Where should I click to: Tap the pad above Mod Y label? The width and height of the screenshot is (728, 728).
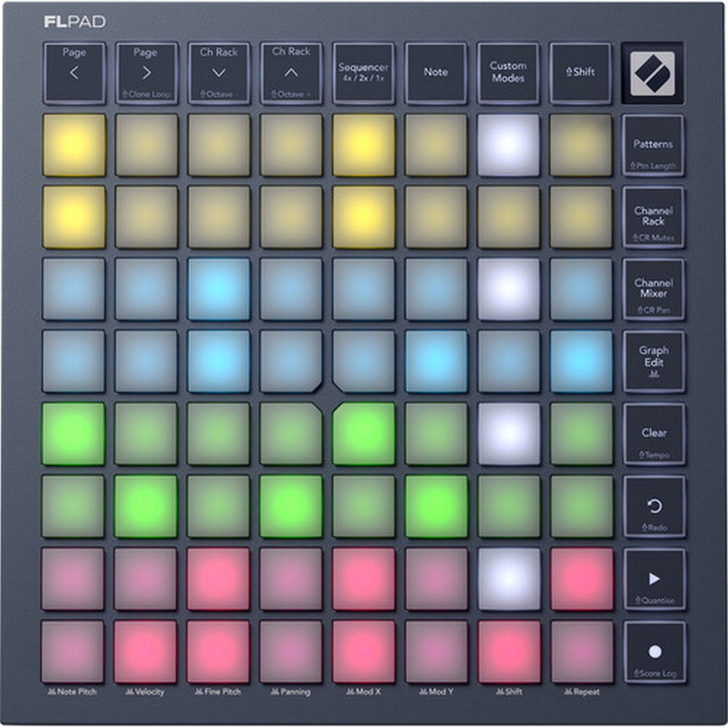436,652
